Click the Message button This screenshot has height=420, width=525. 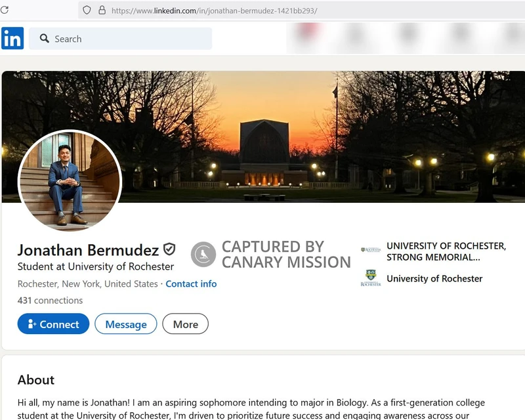(x=126, y=324)
